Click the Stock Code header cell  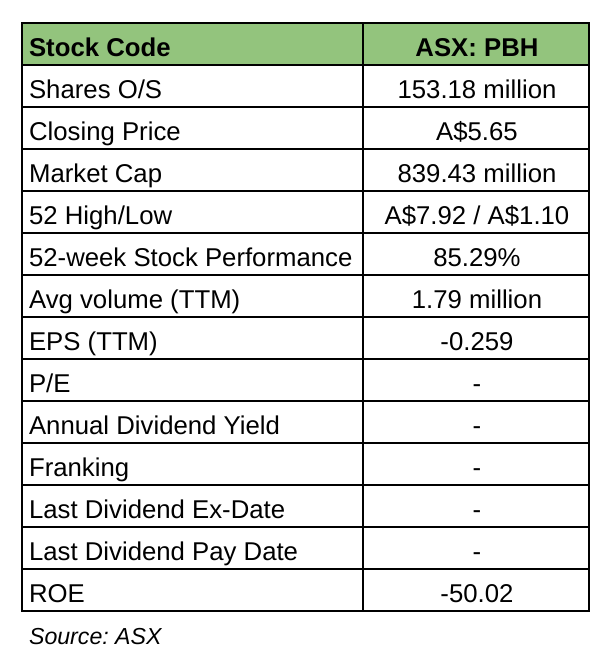100,47
